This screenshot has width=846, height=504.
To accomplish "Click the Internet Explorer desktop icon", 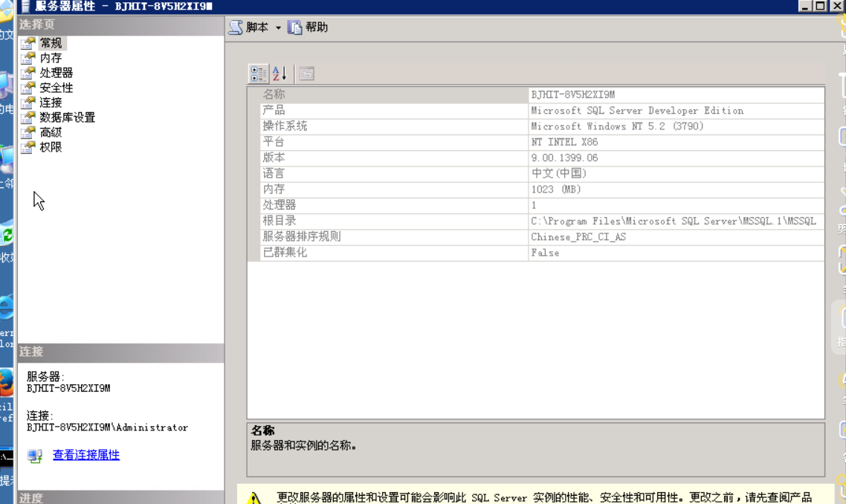I will (x=6, y=308).
